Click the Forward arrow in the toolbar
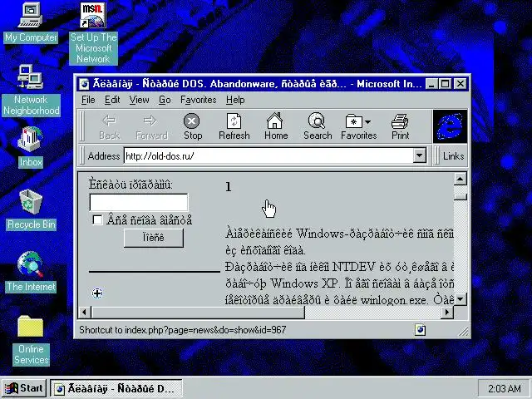532x399 pixels. (151, 127)
